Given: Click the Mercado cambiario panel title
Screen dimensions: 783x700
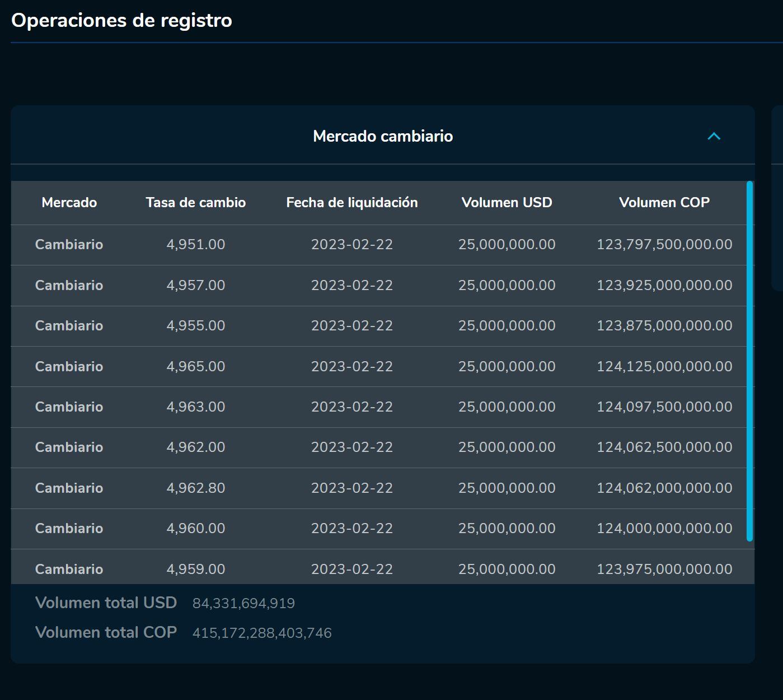Looking at the screenshot, I should pos(382,136).
